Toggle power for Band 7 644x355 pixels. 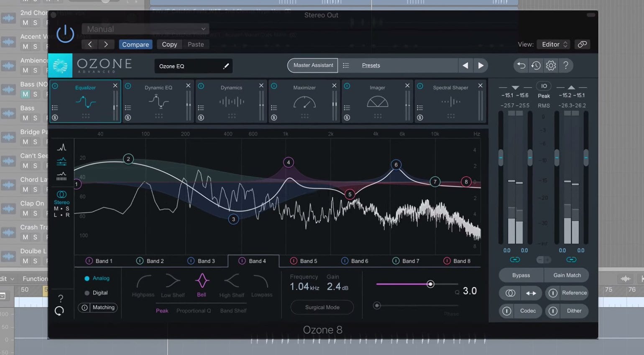point(396,261)
